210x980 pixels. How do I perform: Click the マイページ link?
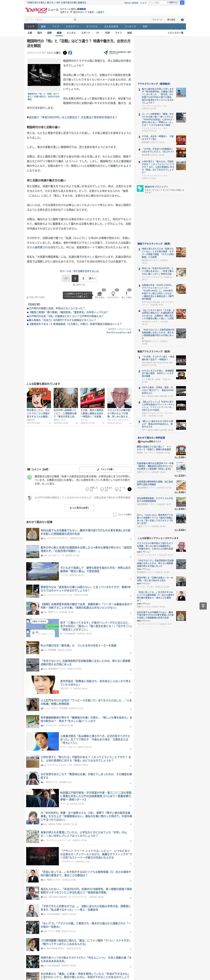coord(157,20)
